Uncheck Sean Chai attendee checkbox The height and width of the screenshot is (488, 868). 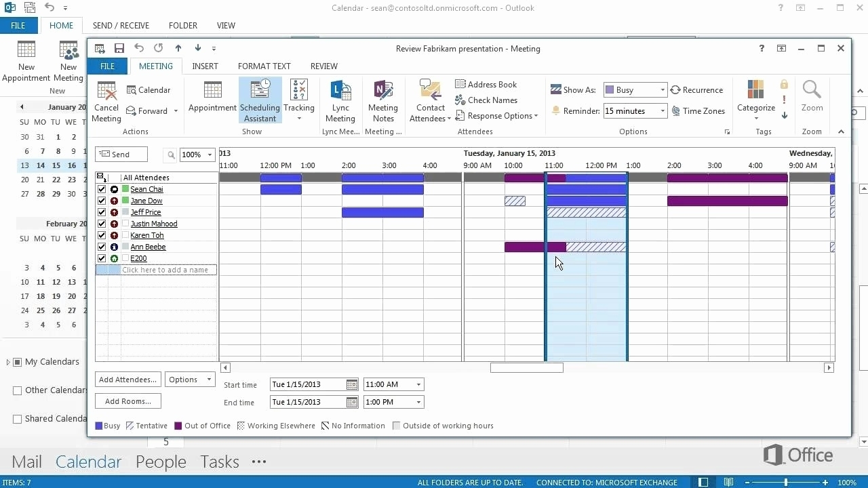pyautogui.click(x=102, y=189)
